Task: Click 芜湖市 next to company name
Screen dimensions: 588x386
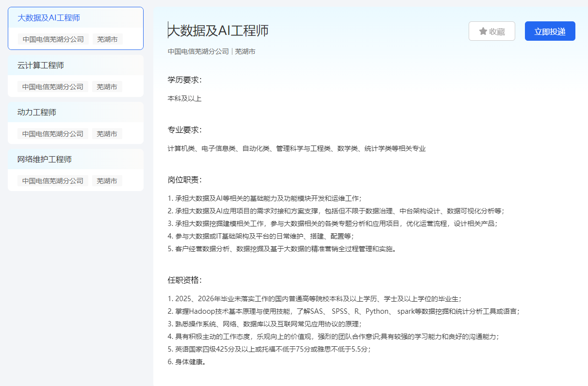Action: [245, 51]
